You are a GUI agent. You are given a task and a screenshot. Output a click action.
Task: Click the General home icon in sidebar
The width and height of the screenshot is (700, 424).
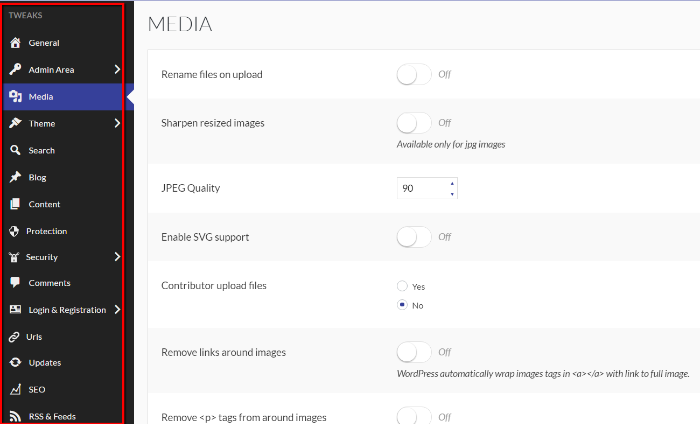[x=15, y=43]
